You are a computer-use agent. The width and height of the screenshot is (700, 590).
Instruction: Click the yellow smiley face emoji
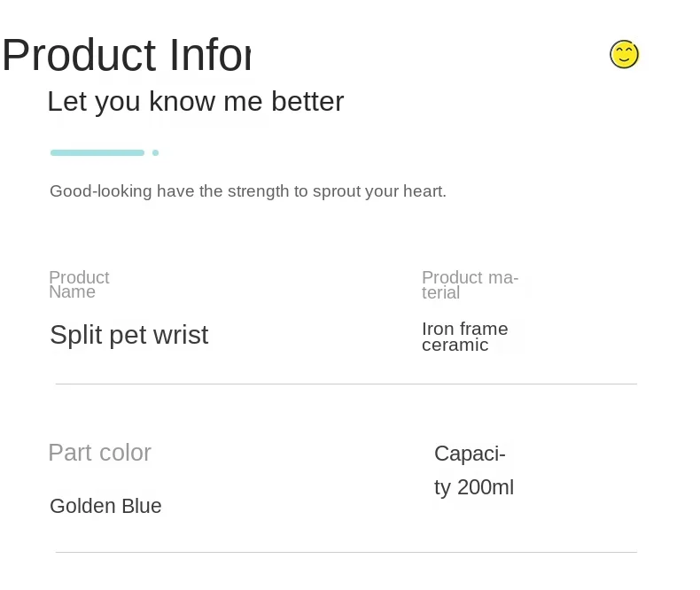pyautogui.click(x=624, y=54)
